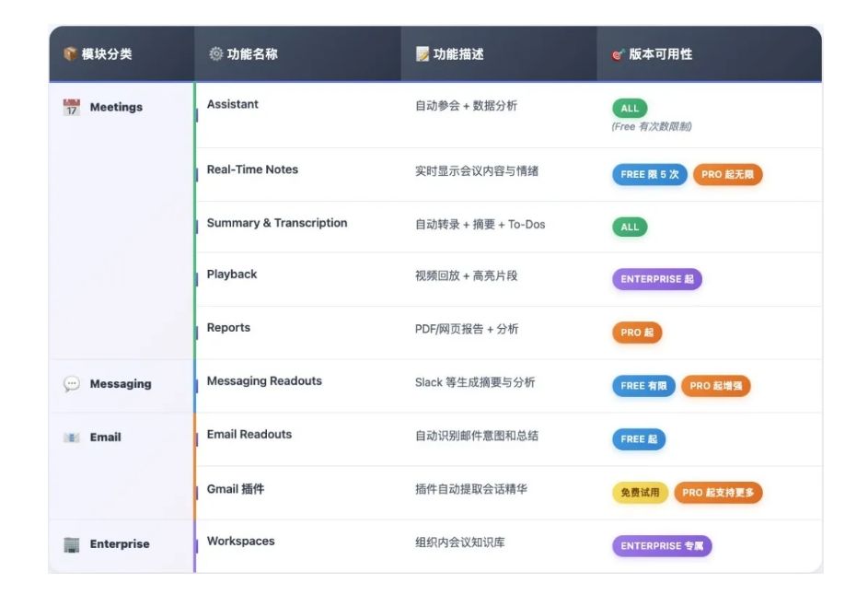Viewport: 868px width, 595px height.
Task: Click the FREE 限 5 次 badge
Action: click(649, 174)
